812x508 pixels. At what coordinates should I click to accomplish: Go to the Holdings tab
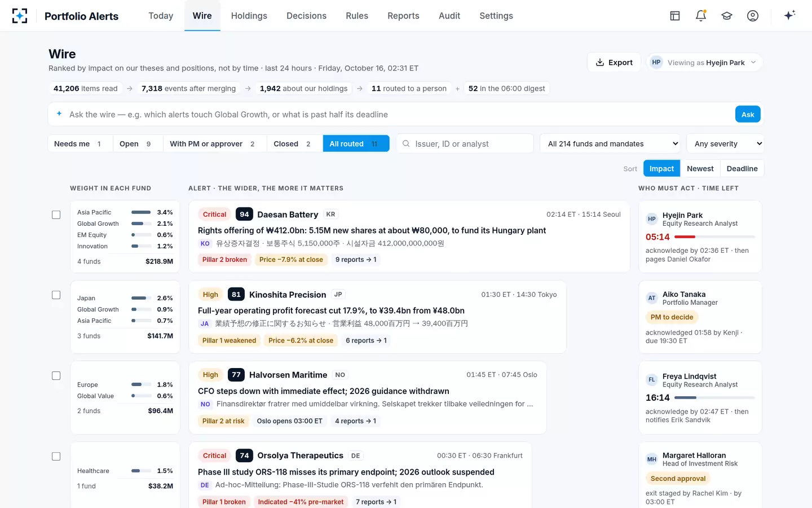249,16
